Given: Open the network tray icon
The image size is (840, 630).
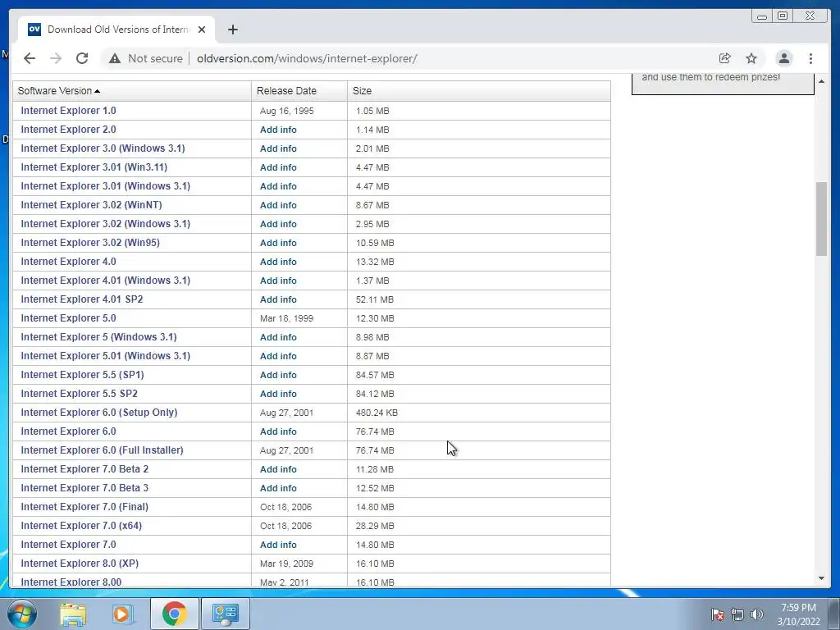Looking at the screenshot, I should (x=737, y=614).
